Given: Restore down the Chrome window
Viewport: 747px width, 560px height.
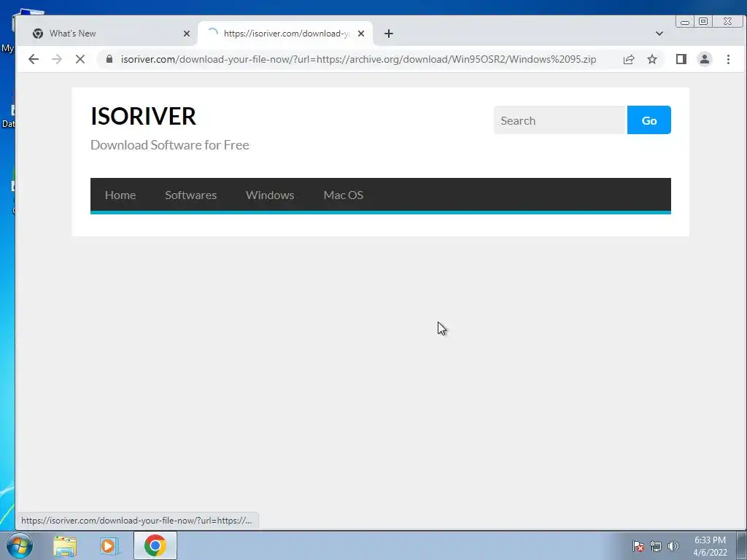Looking at the screenshot, I should (703, 21).
